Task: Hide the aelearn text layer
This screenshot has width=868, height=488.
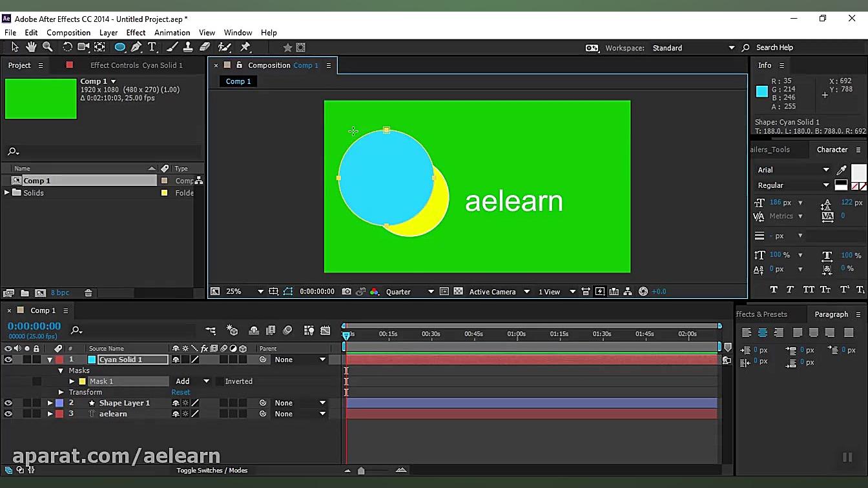Action: pyautogui.click(x=8, y=414)
